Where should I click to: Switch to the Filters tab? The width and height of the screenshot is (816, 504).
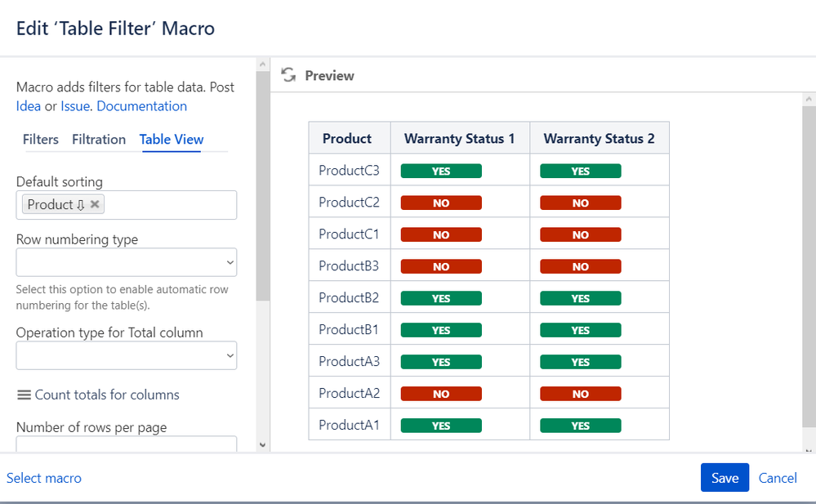click(41, 140)
